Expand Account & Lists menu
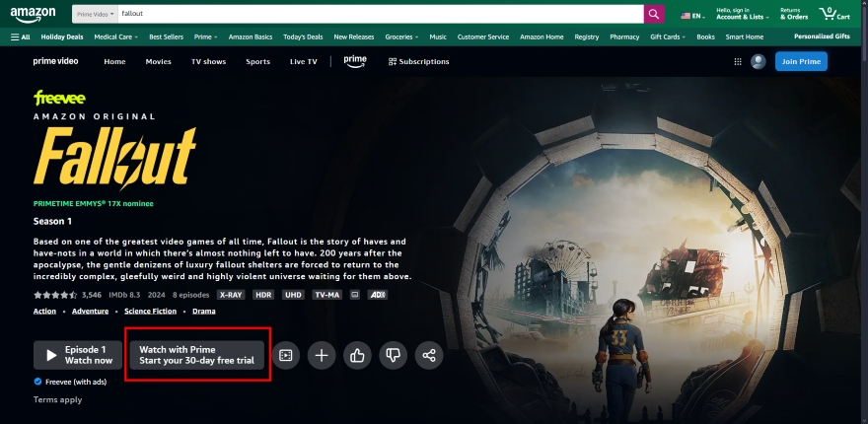Image resolution: width=868 pixels, height=424 pixels. point(743,14)
